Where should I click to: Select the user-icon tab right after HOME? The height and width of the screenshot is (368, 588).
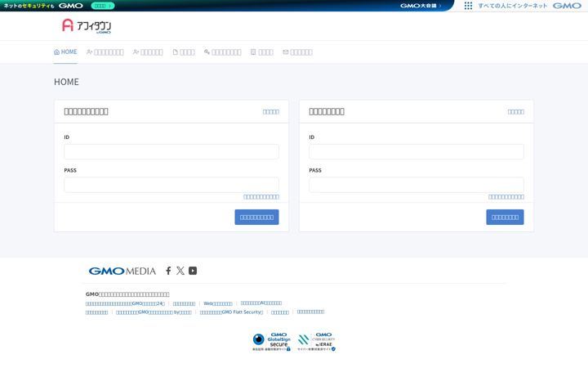pos(105,52)
